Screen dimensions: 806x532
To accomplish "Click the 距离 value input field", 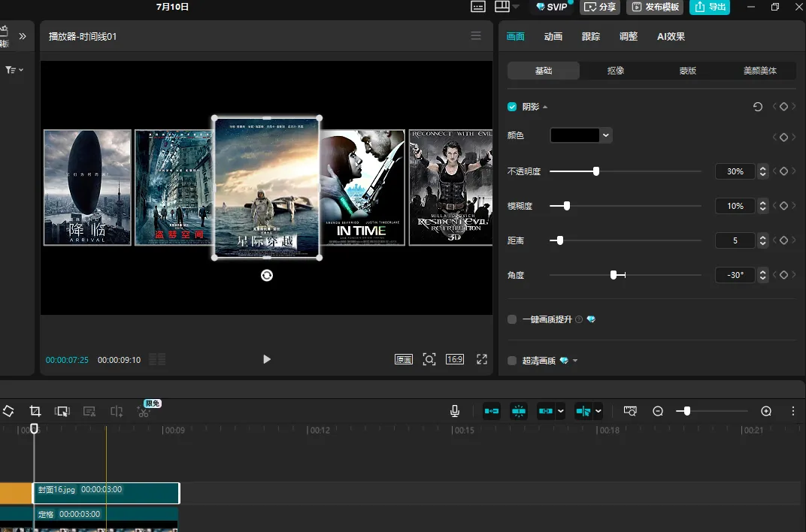I will point(735,240).
